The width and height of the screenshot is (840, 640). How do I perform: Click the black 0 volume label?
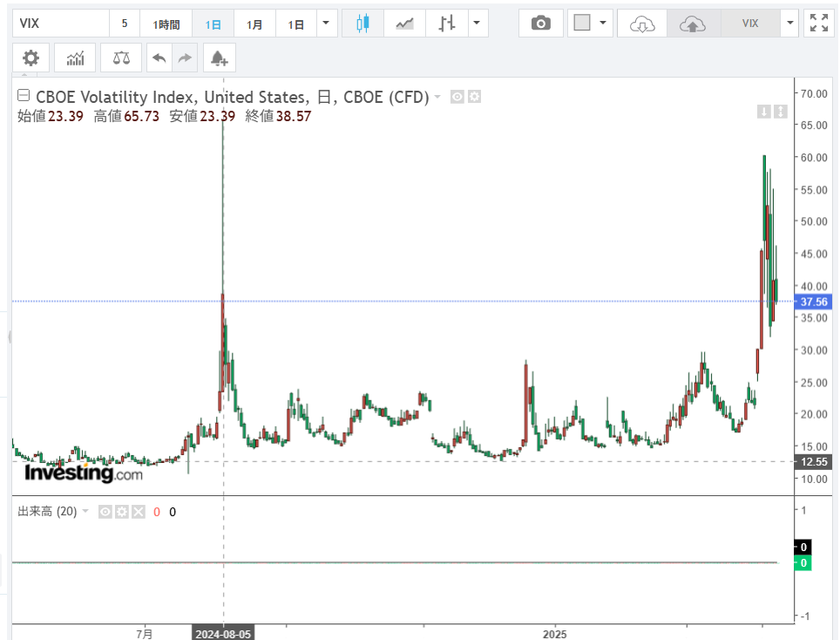803,548
